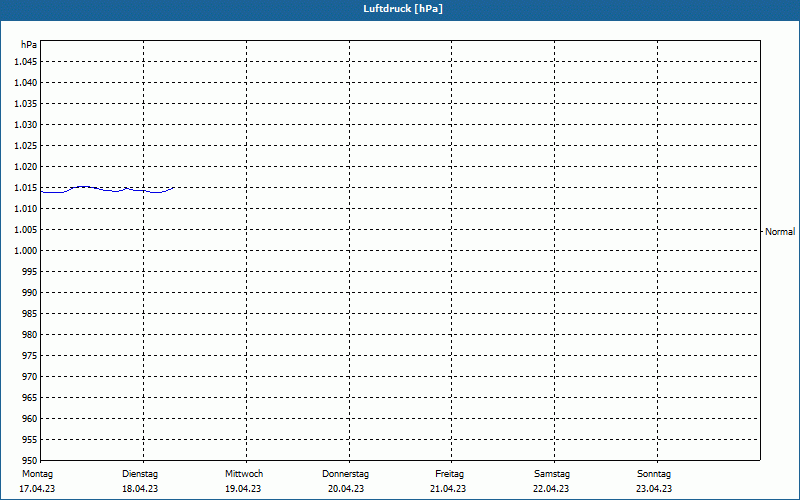Click the 'Dienstag' day label
The image size is (800, 500).
click(x=140, y=474)
